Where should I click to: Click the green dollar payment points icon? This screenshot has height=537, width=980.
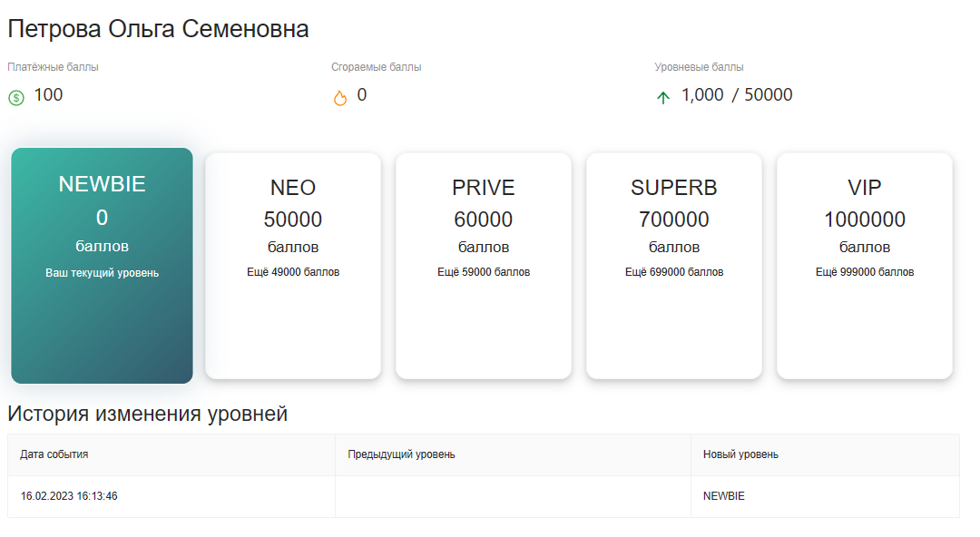pos(15,98)
